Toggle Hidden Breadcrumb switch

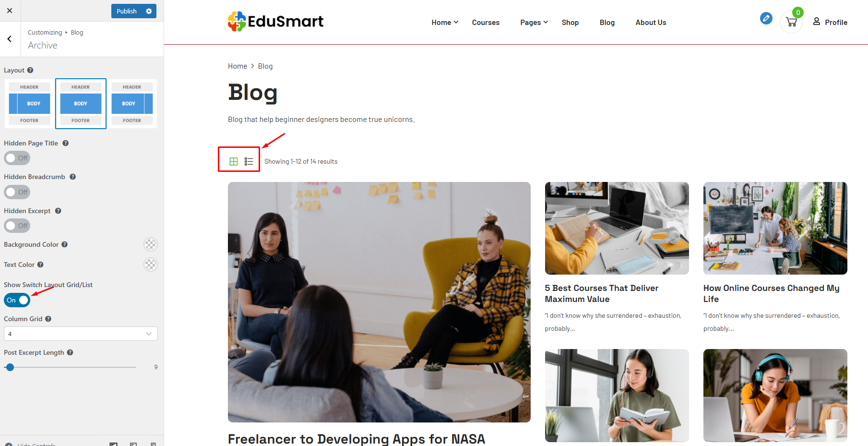click(17, 192)
